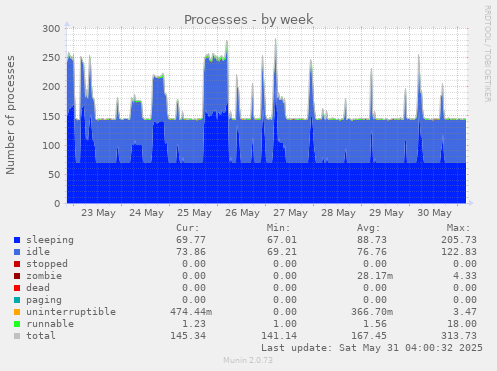This screenshot has height=371, width=497.
Task: Click the uninterruptible legend color swatch
Action: pos(17,312)
